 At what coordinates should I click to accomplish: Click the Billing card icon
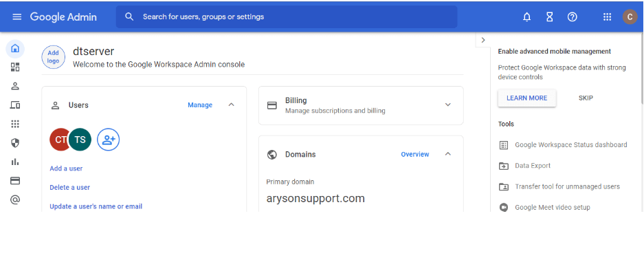(x=272, y=105)
